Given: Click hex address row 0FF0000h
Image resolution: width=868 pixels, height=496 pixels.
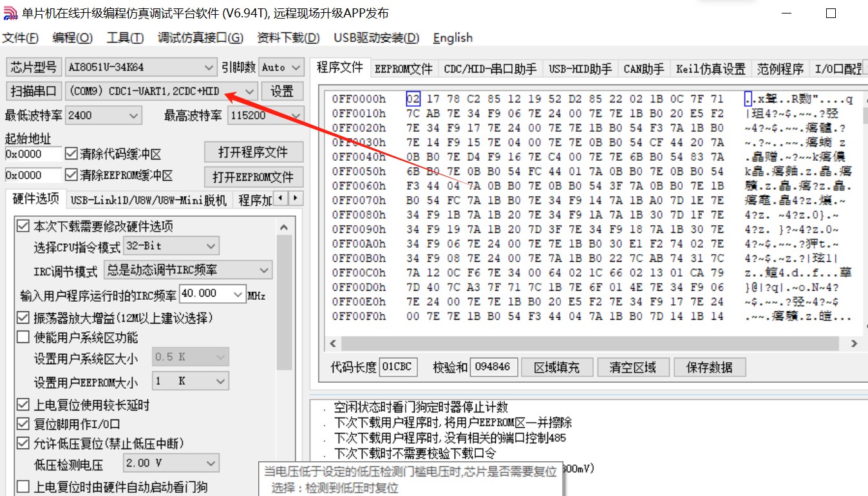Looking at the screenshot, I should click(x=359, y=99).
